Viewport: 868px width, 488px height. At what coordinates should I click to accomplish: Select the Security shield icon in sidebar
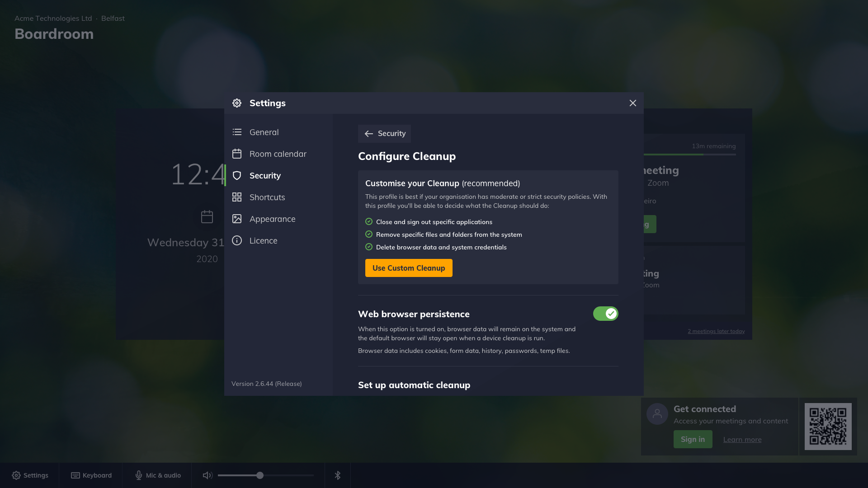pos(236,175)
